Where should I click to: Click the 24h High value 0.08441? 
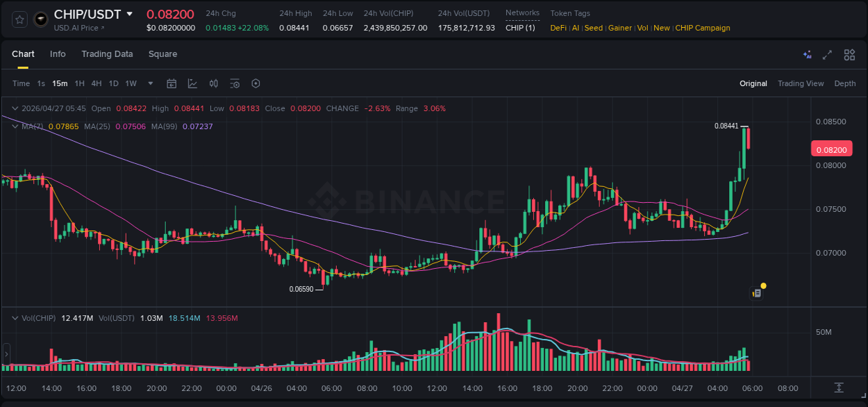[x=295, y=28]
